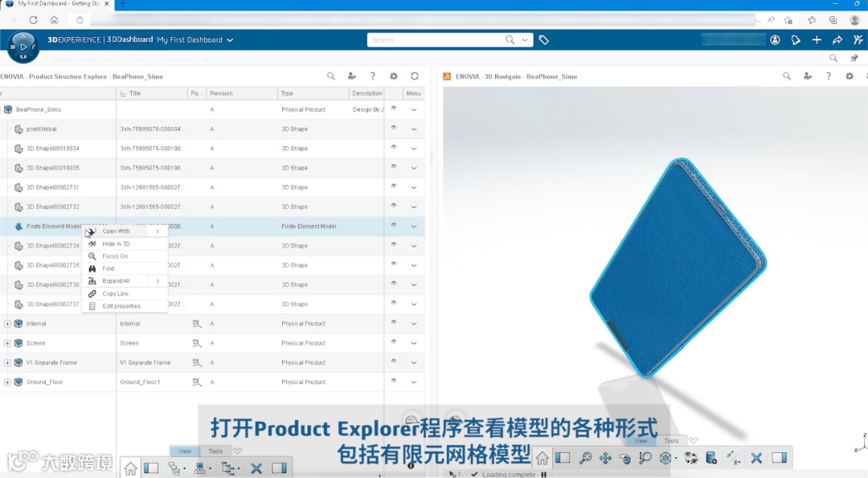
Task: Select the Zoom magnifier tool in 3D toolbar
Action: (x=645, y=458)
